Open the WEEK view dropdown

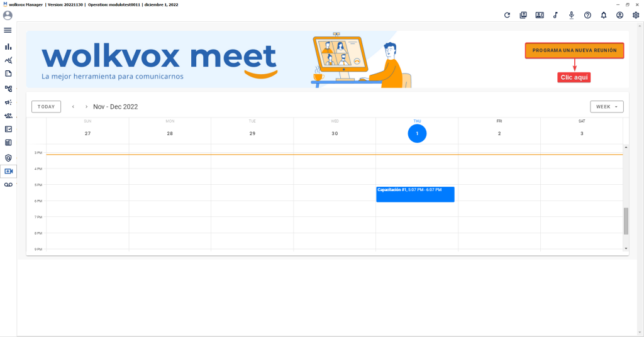pyautogui.click(x=607, y=107)
